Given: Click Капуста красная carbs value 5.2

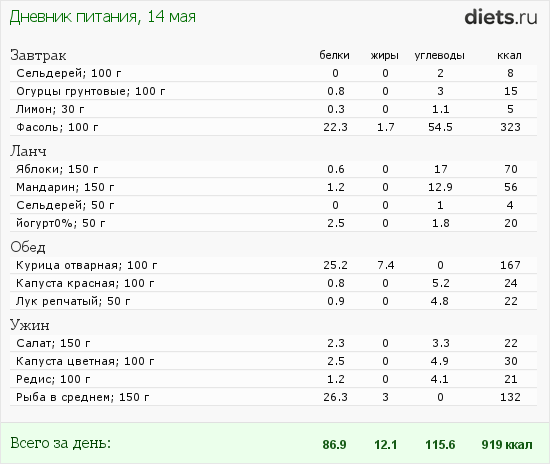Looking at the screenshot, I should pyautogui.click(x=441, y=283).
